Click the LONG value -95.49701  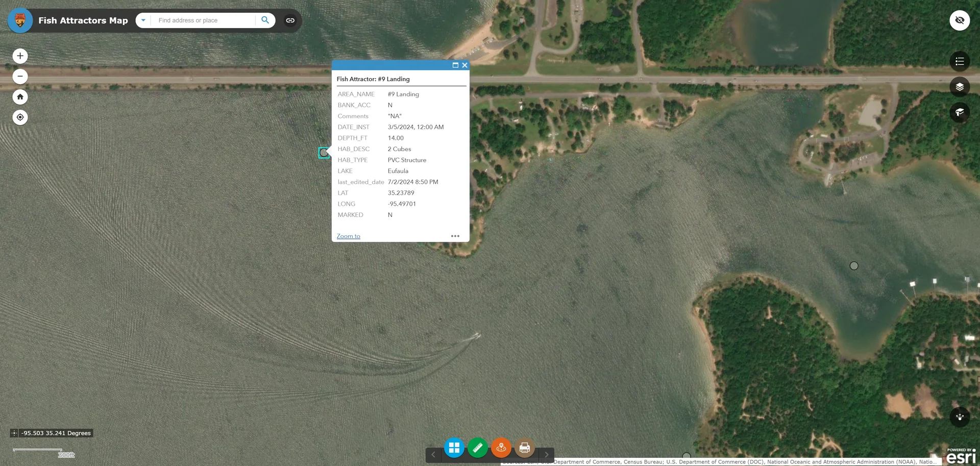(402, 204)
